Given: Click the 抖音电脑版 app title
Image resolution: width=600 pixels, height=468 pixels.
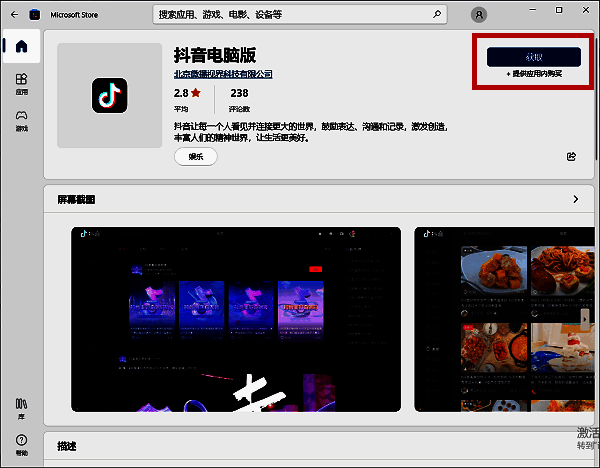Looking at the screenshot, I should pyautogui.click(x=215, y=55).
